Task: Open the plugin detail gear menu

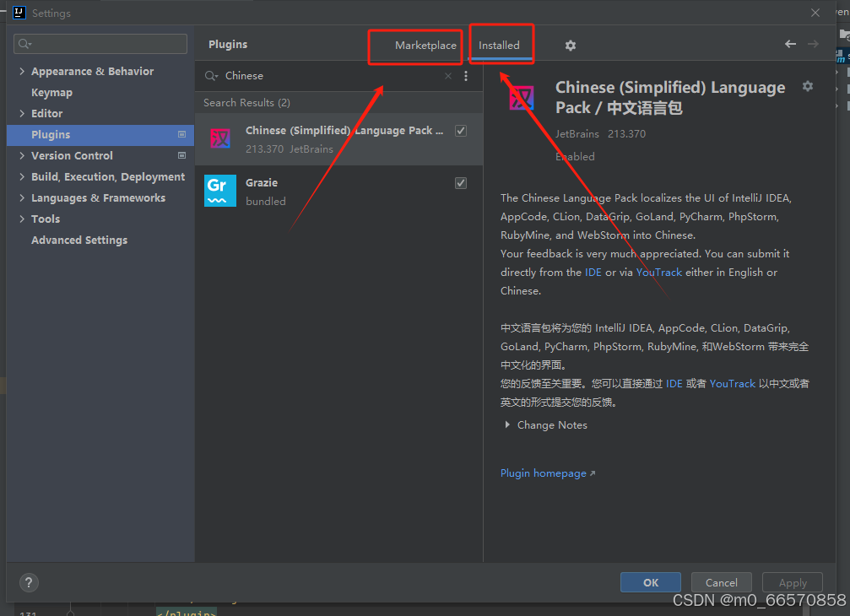Action: 808,86
